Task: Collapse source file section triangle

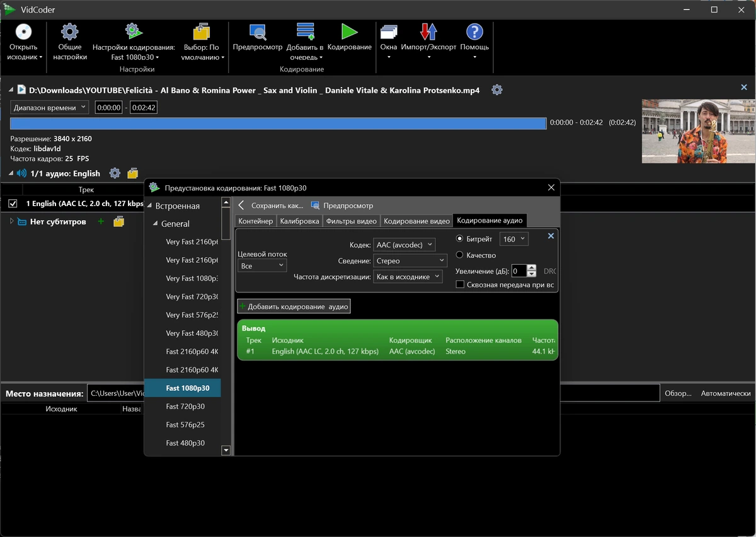Action: click(x=11, y=90)
